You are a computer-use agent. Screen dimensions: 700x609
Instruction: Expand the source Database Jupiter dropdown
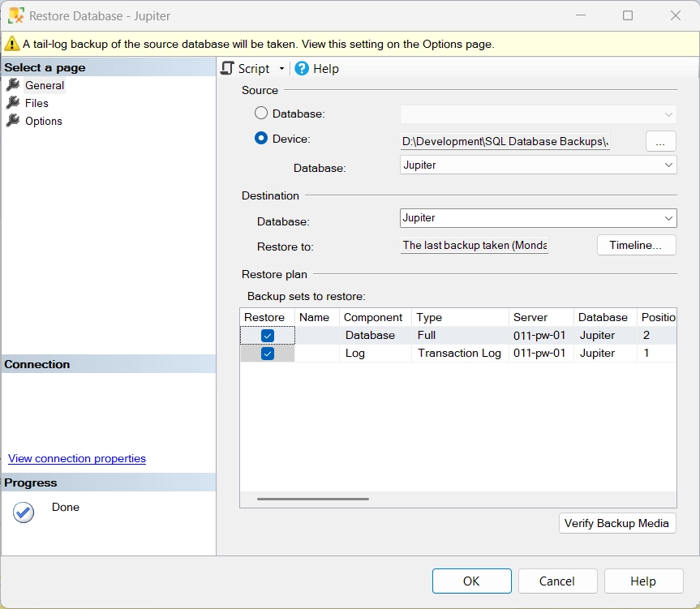pyautogui.click(x=668, y=165)
